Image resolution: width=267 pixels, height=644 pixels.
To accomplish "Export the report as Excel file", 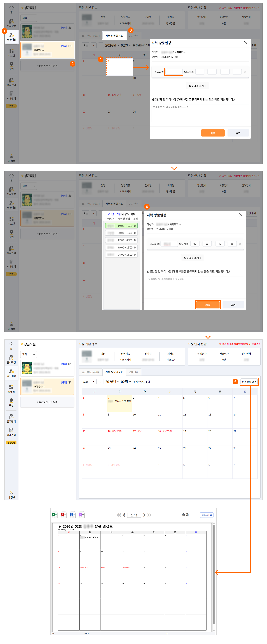I will pyautogui.click(x=55, y=515).
